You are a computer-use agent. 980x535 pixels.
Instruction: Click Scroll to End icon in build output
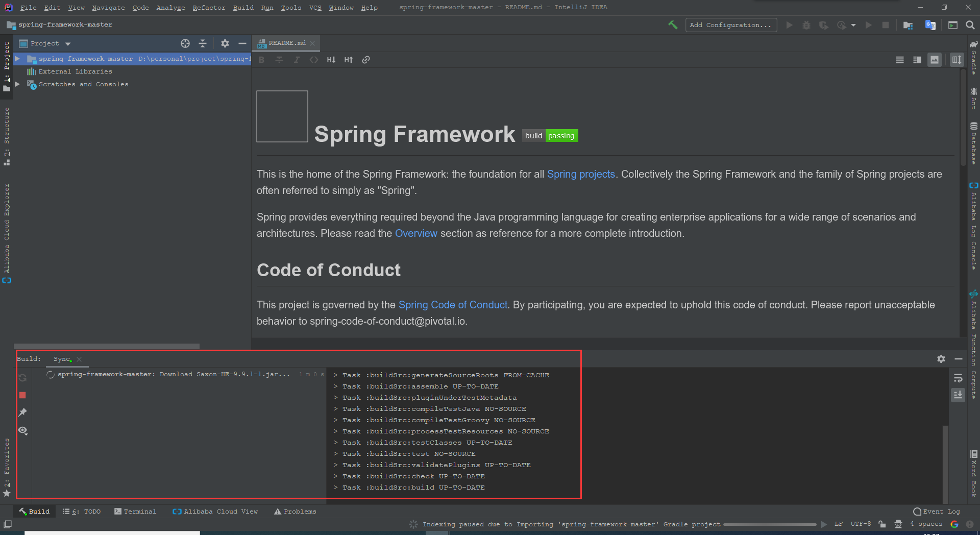(958, 395)
